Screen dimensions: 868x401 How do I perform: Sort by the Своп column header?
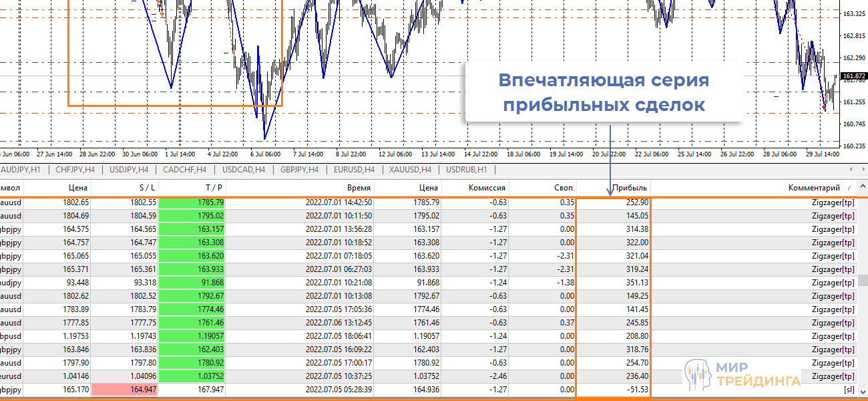pos(542,188)
